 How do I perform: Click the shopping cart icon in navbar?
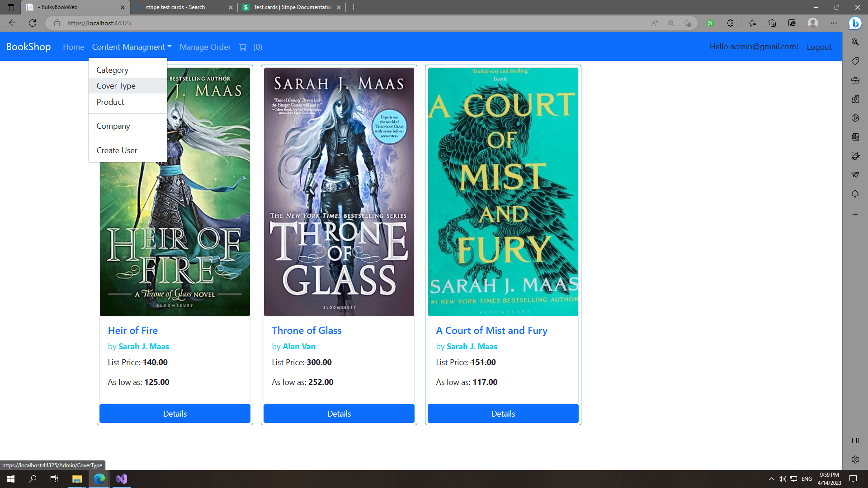(243, 47)
